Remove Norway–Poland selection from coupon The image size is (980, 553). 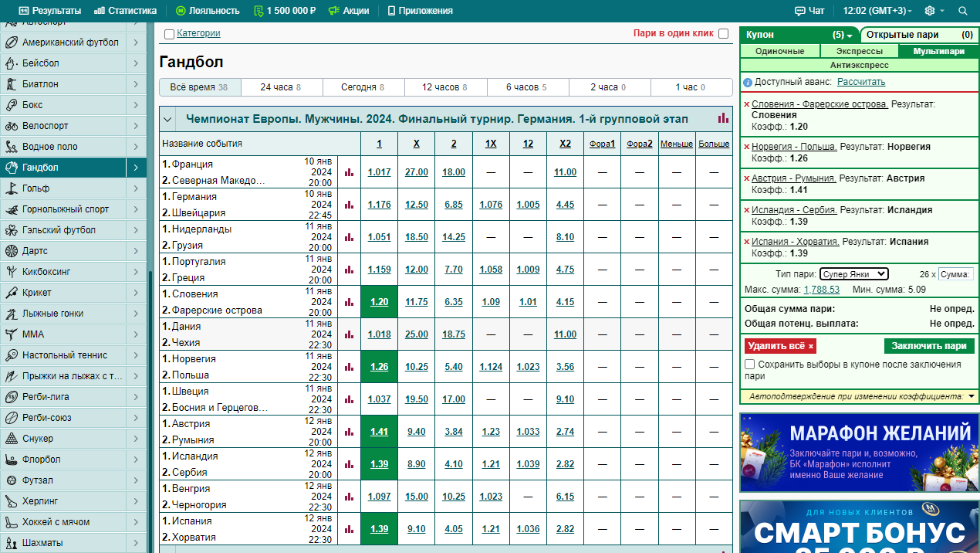[746, 147]
